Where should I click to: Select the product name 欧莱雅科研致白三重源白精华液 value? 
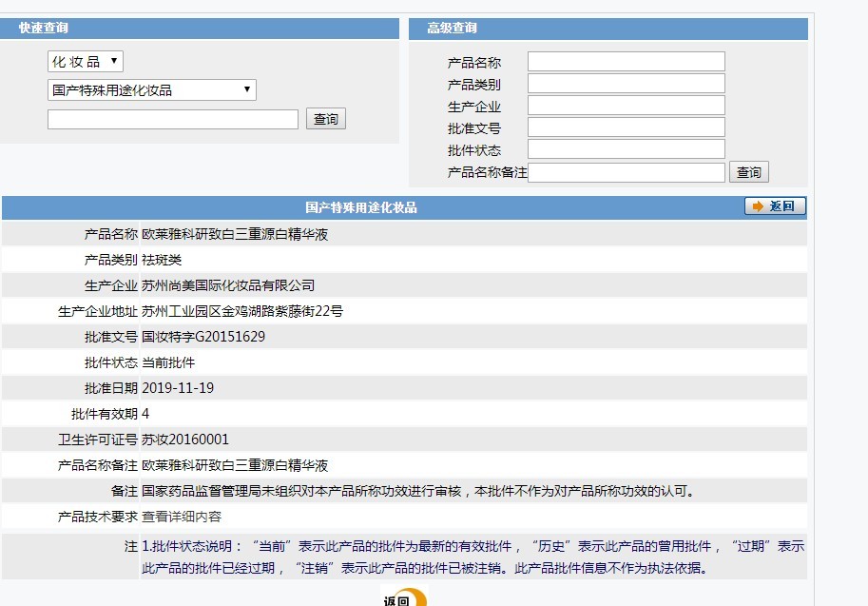(x=235, y=234)
